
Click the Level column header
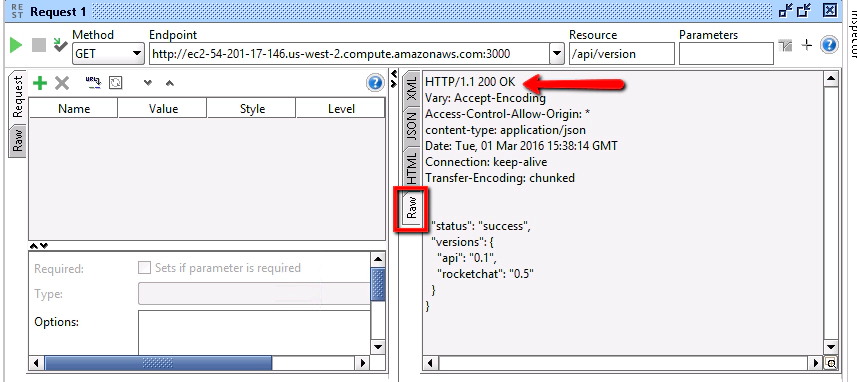341,109
